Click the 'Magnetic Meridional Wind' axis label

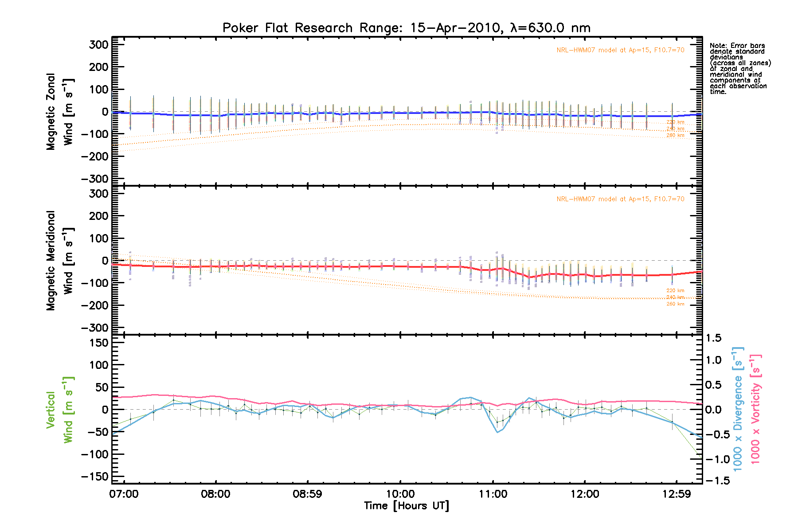point(59,261)
